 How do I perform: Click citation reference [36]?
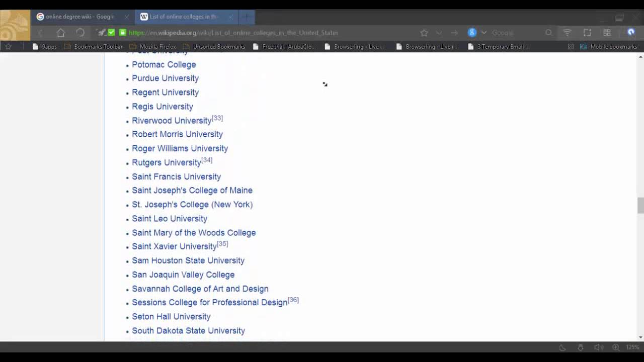(293, 300)
